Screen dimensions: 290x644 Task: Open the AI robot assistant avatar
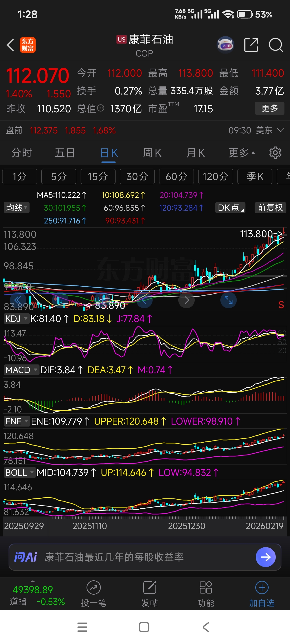click(225, 45)
